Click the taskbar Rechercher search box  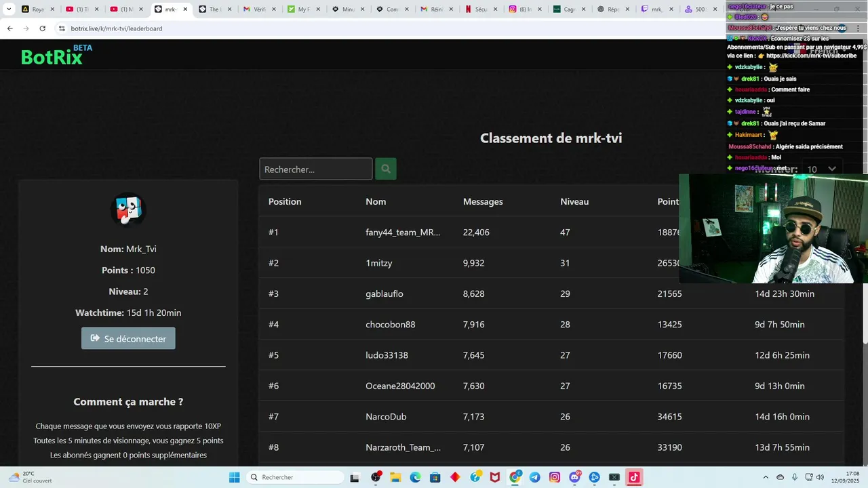pos(294,477)
